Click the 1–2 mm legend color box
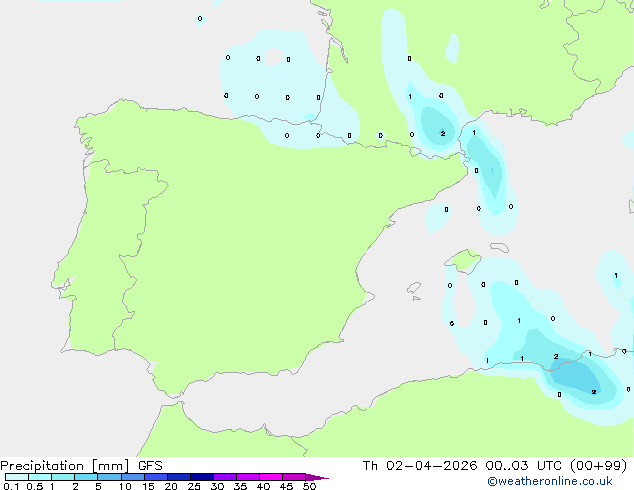634x490 pixels. (x=63, y=477)
